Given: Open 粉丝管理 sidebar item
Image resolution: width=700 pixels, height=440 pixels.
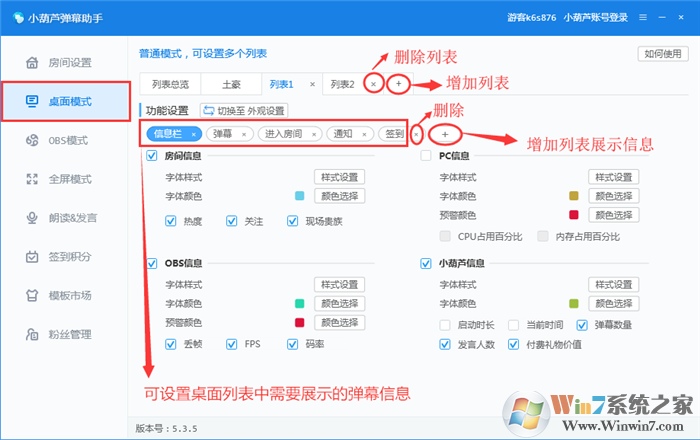Looking at the screenshot, I should pos(59,334).
